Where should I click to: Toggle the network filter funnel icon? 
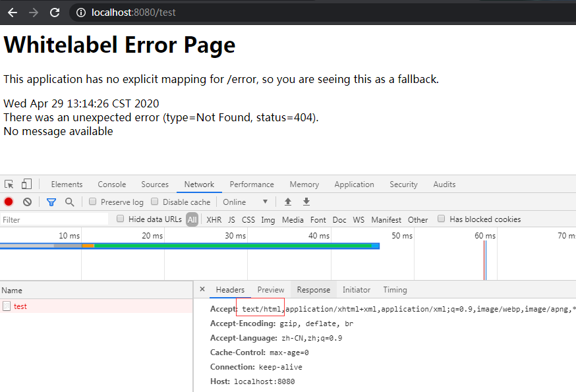51,202
